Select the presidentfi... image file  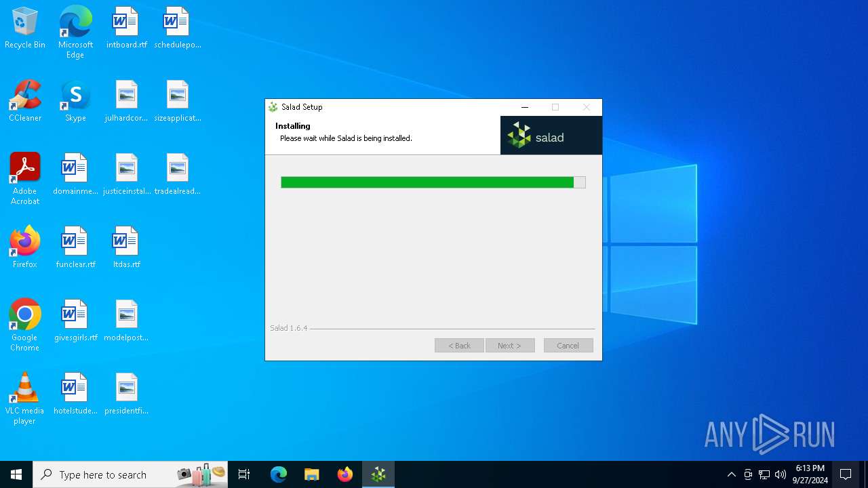point(126,394)
